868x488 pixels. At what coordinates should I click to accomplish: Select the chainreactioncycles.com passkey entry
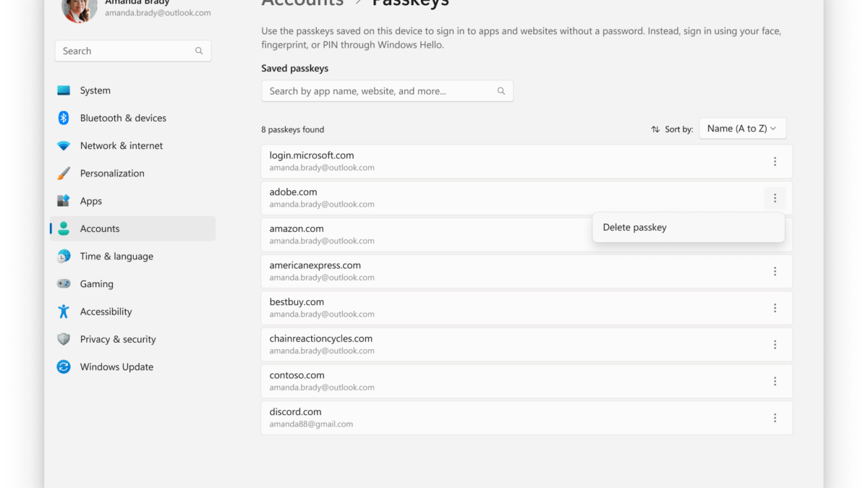[527, 345]
